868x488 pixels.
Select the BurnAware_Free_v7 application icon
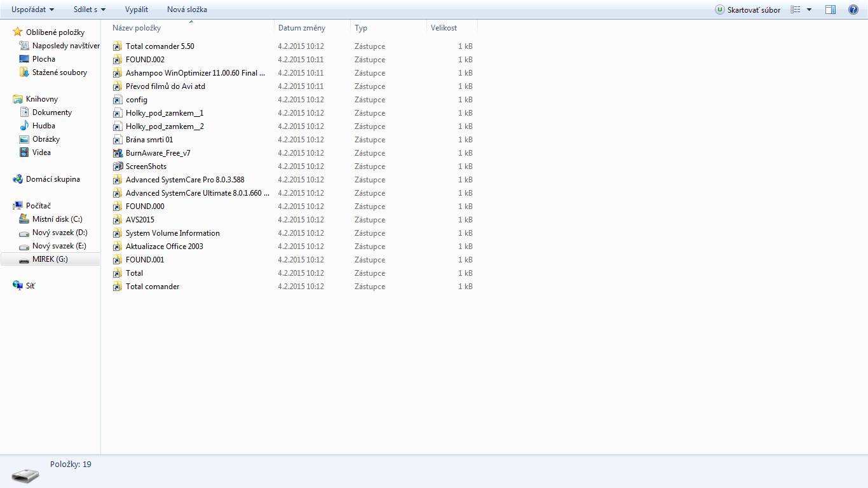117,153
